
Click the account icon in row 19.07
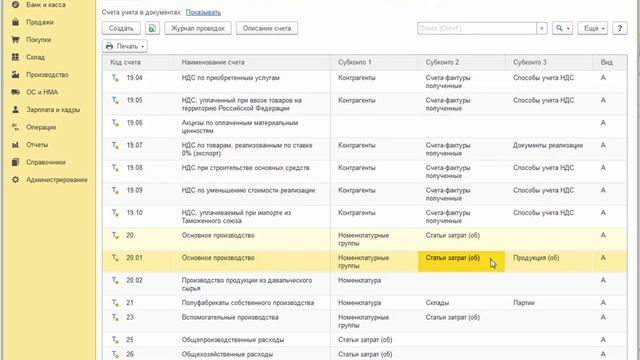pos(116,145)
